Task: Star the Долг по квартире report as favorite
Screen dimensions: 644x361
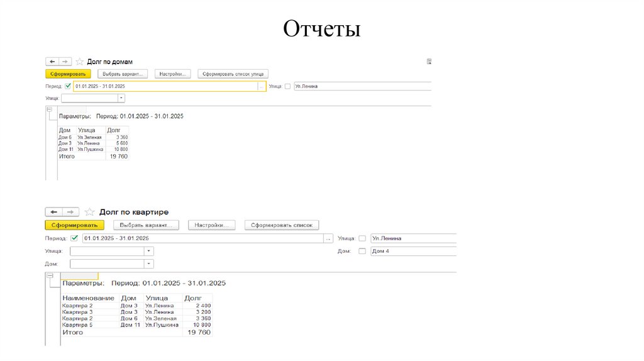Action: [89, 212]
